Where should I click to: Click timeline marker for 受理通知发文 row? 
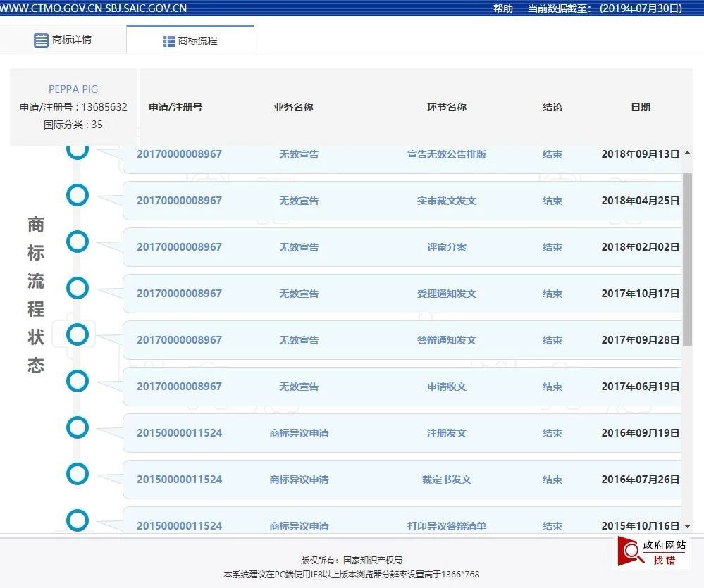click(x=78, y=288)
